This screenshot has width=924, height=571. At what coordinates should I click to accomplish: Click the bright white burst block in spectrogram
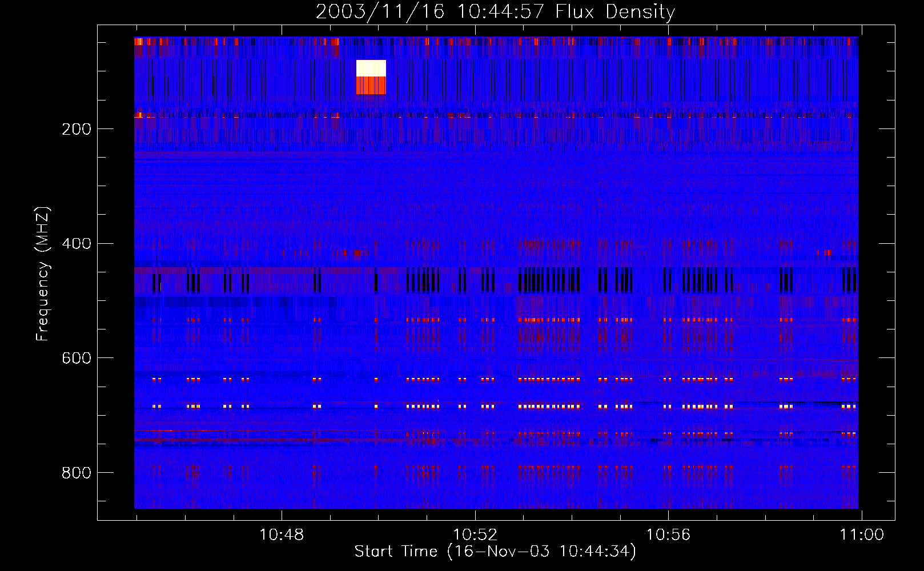pyautogui.click(x=371, y=69)
